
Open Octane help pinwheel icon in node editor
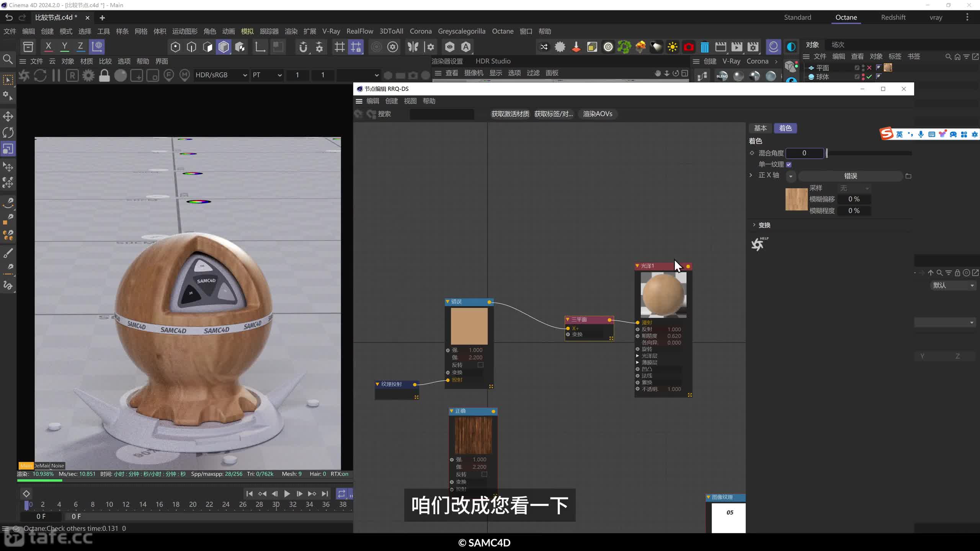(x=759, y=244)
